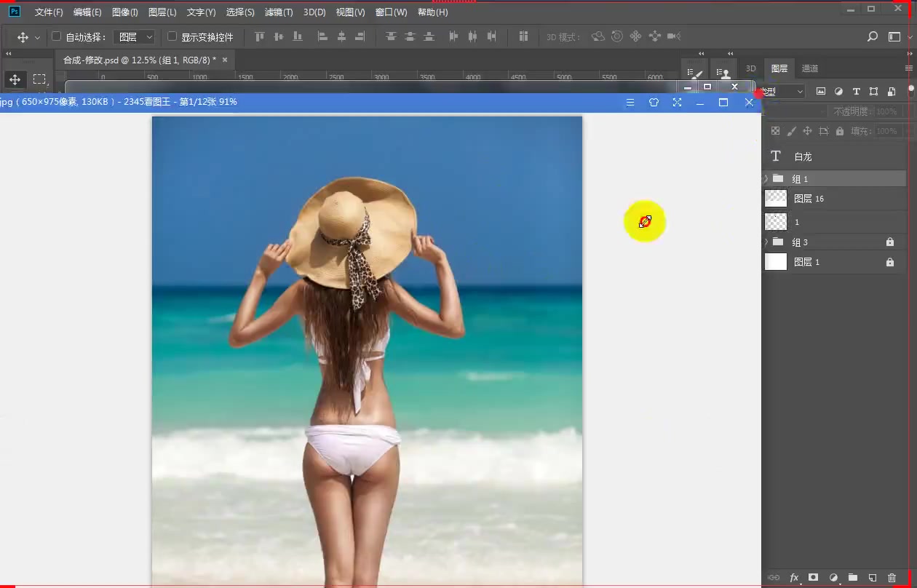Screen dimensions: 917x588
Task: Open the fx layer style menu
Action: pos(794,578)
